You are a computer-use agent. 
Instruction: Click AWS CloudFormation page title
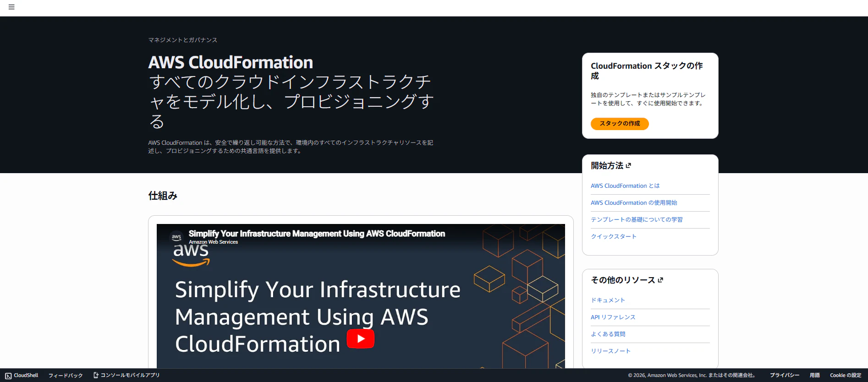pyautogui.click(x=231, y=62)
